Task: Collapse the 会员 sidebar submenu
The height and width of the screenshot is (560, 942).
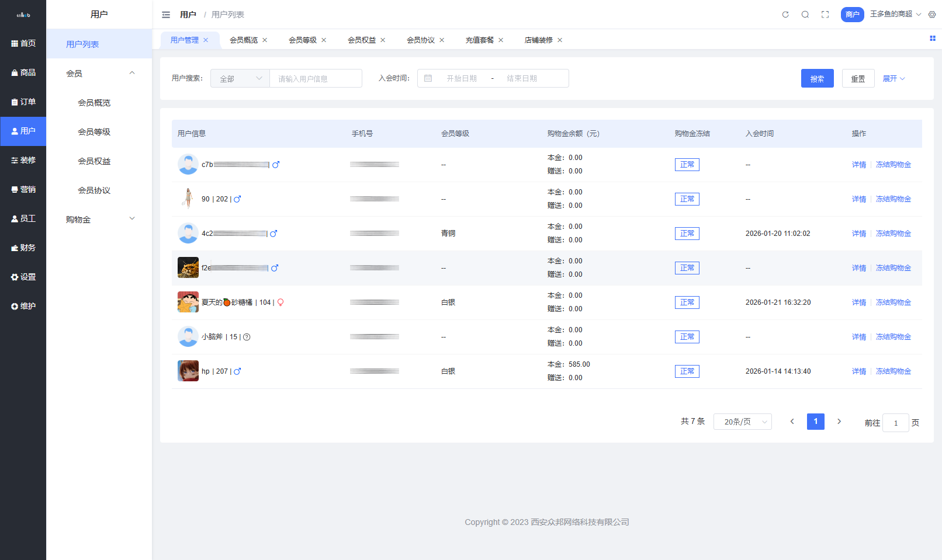Action: pyautogui.click(x=132, y=73)
